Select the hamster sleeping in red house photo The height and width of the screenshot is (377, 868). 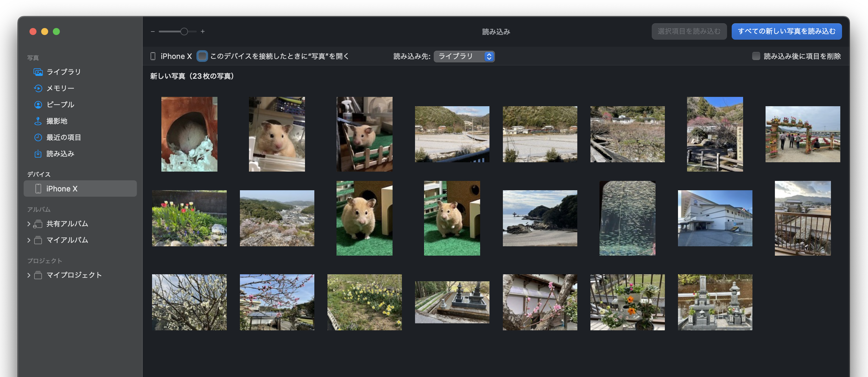click(189, 134)
